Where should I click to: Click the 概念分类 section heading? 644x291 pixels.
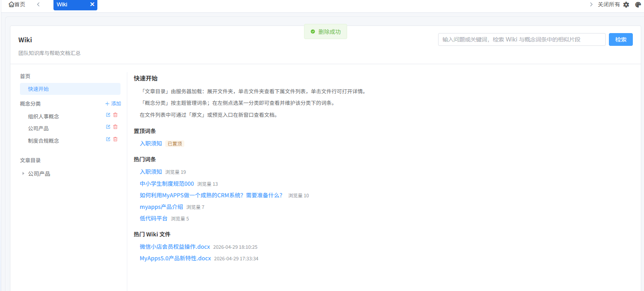[30, 104]
